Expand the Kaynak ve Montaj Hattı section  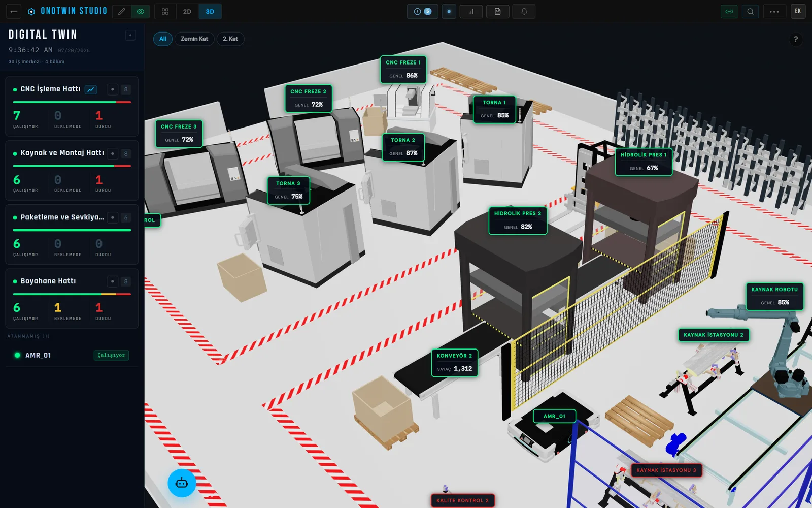pos(62,153)
